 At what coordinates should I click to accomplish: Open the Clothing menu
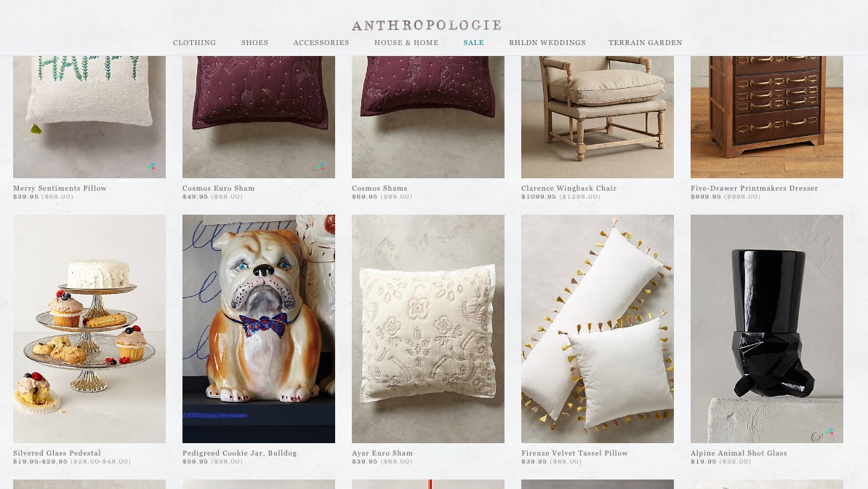point(194,43)
